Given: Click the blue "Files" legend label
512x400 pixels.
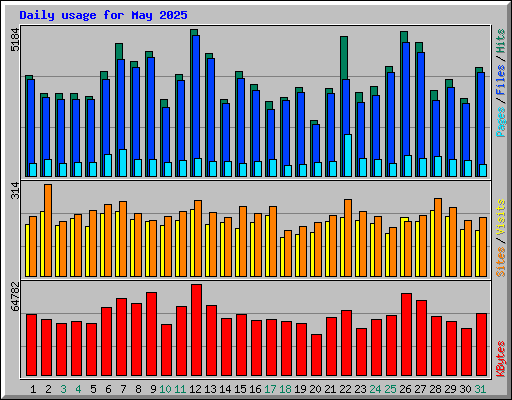Looking at the screenshot, I should click(500, 80).
